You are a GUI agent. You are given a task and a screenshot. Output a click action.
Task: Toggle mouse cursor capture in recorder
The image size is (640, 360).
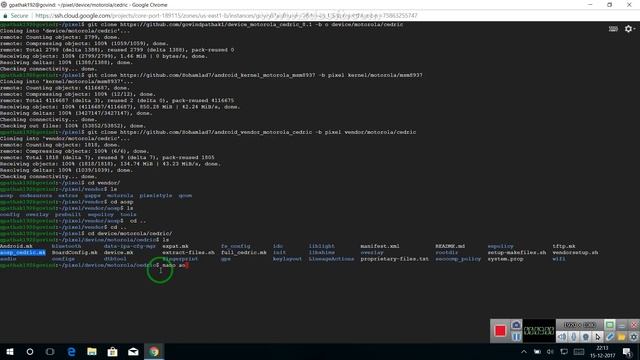tap(598, 337)
